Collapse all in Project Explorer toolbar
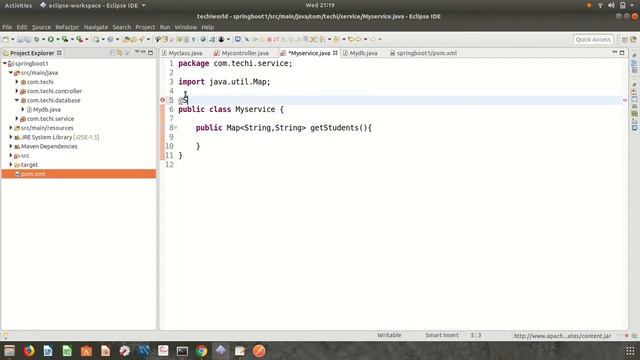The width and height of the screenshot is (640, 360). [113, 53]
